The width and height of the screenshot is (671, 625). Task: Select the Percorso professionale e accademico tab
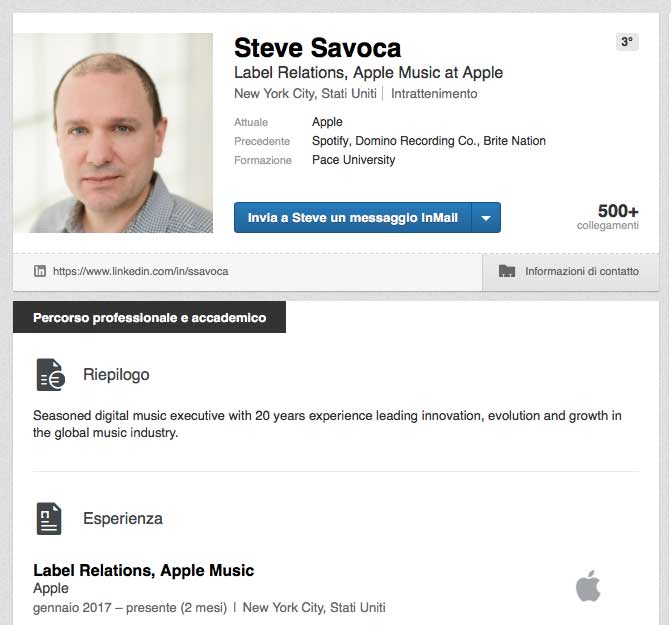tap(149, 318)
